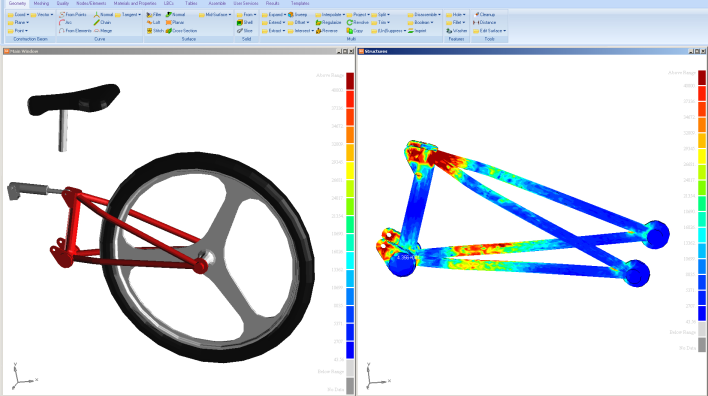This screenshot has height=396, width=708.
Task: Open the Materials and Properties tab
Action: pos(135,3)
